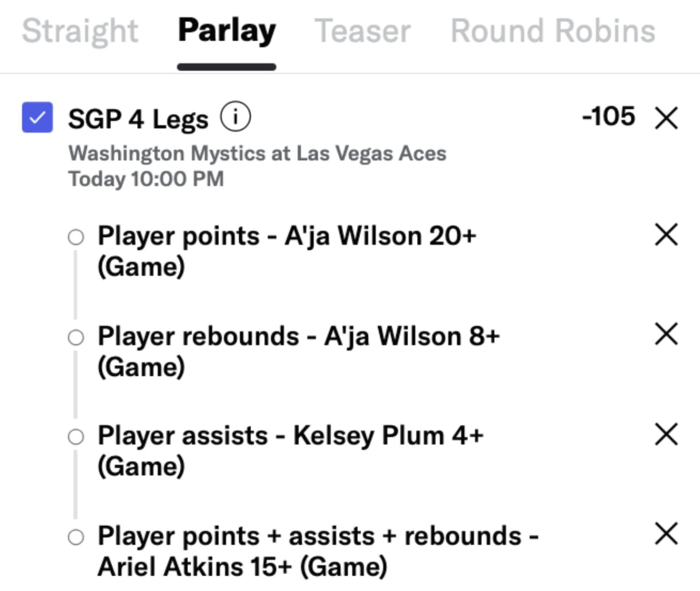Uncheck the SGP 4 Legs checkbox
This screenshot has width=700, height=591.
[37, 118]
